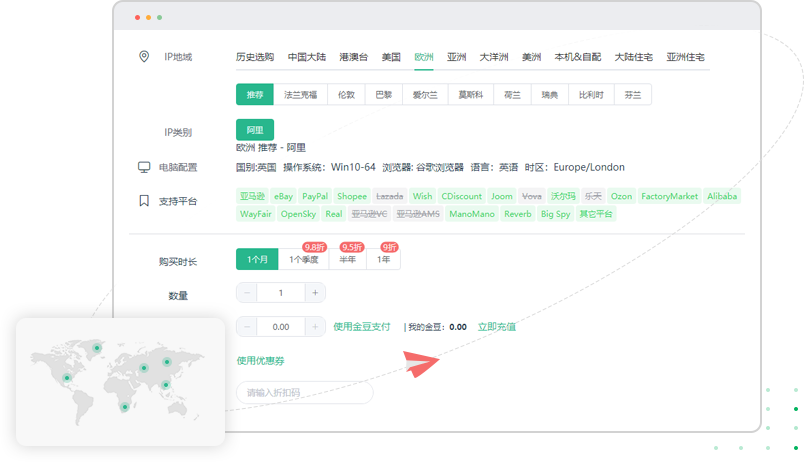Click the 支持平台 bookmark icon
The height and width of the screenshot is (462, 804).
tap(144, 201)
